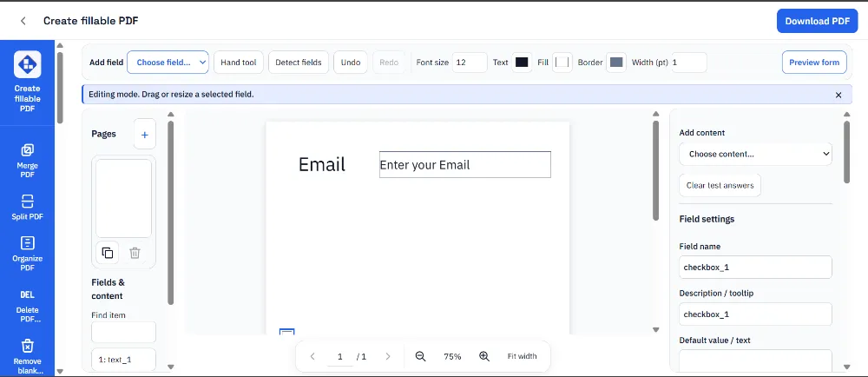Click Fit width button
Screen dimensions: 868x377
tap(522, 356)
